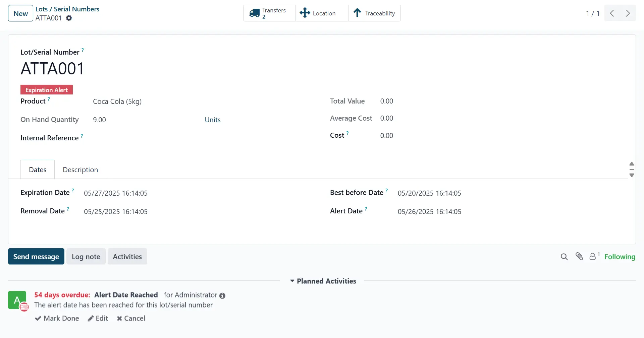
Task: Open the gear settings icon beside ATTA001
Action: [x=69, y=18]
